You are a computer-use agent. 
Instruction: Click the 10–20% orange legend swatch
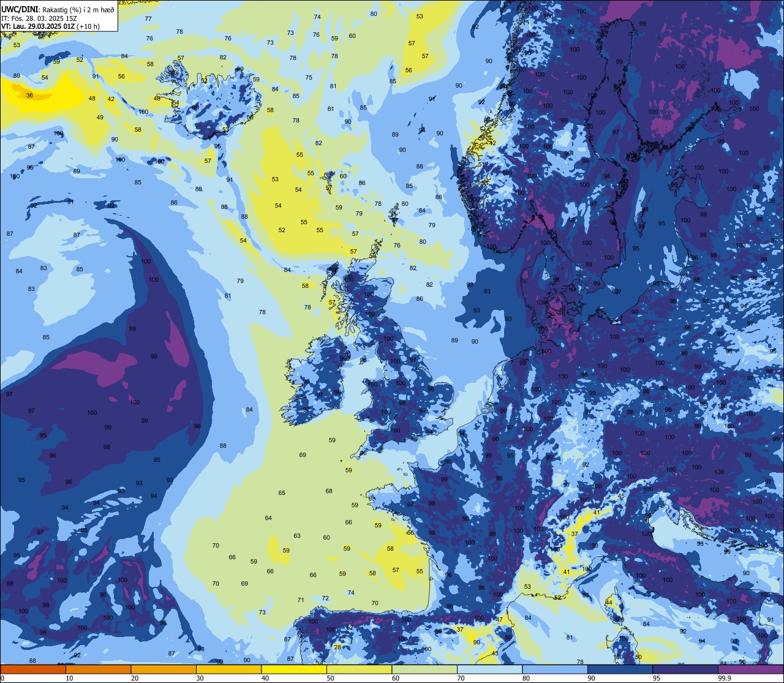click(98, 669)
